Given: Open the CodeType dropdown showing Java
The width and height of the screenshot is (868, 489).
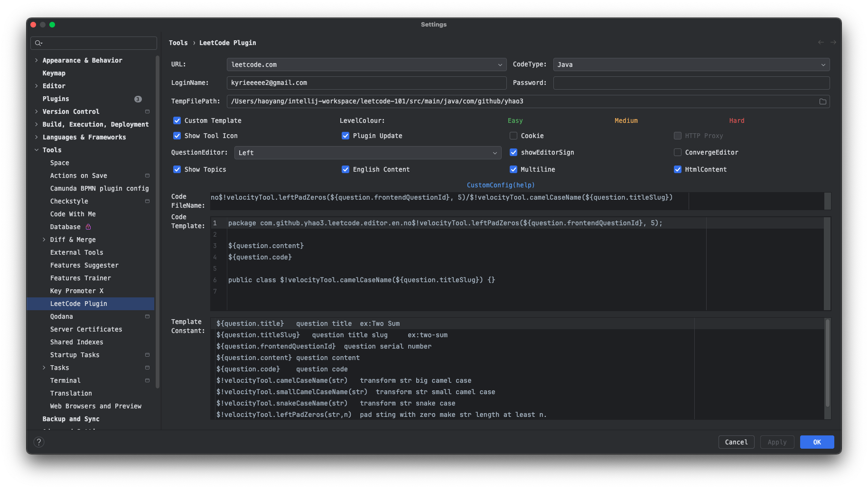Looking at the screenshot, I should tap(691, 65).
